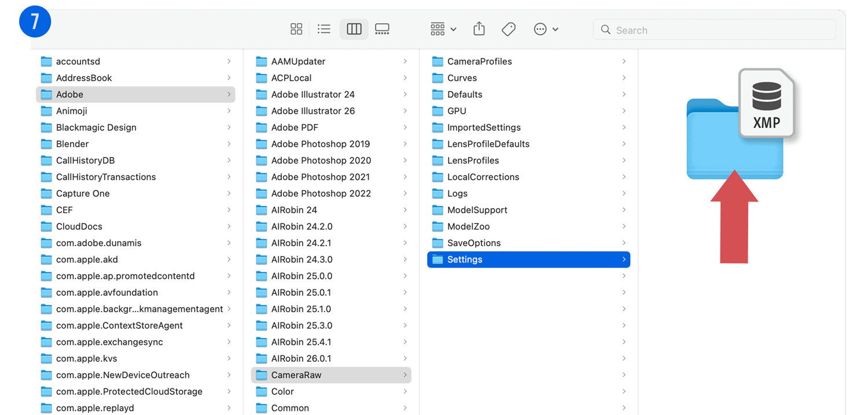Select the Common folder
Screen dimensions: 868x415
click(331, 408)
